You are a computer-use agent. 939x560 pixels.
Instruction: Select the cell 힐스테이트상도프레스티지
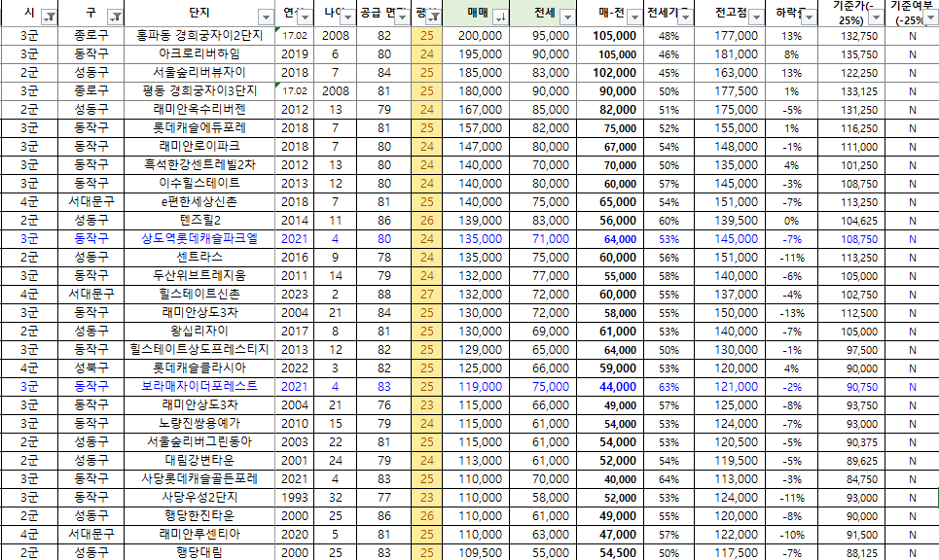pyautogui.click(x=199, y=350)
